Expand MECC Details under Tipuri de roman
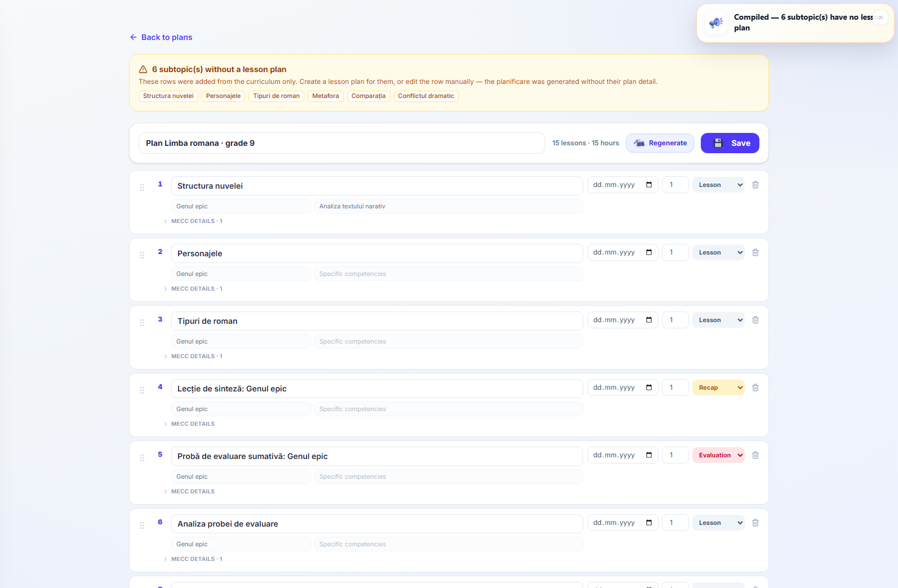 click(x=193, y=357)
